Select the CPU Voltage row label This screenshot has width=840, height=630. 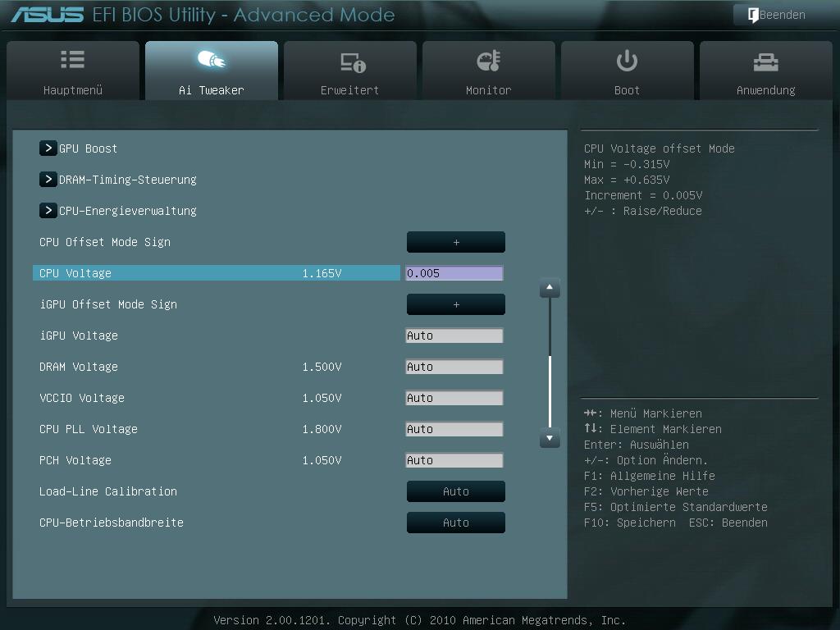point(75,273)
